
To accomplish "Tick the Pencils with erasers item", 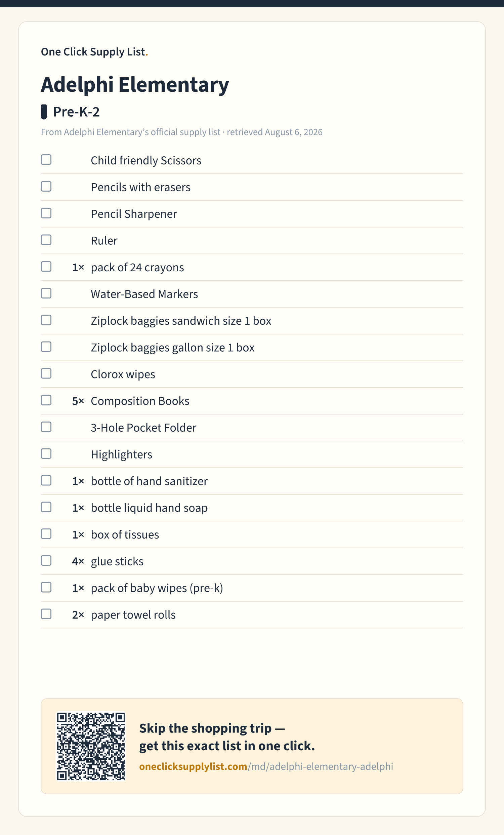I will click(x=46, y=186).
